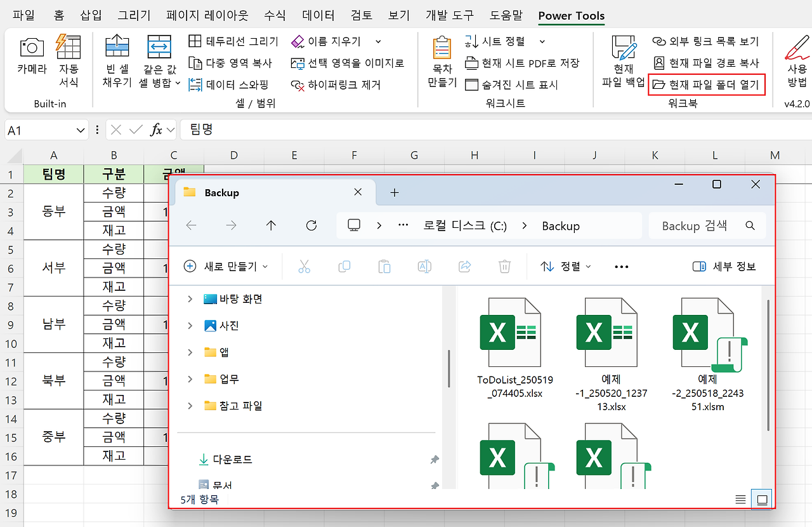
Task: Go back in Explorer Backup window
Action: [191, 225]
